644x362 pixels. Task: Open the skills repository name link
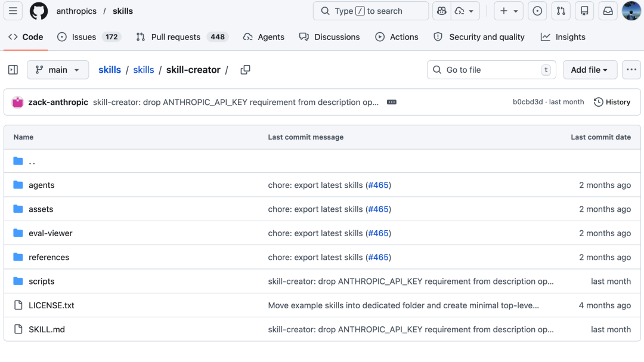pyautogui.click(x=123, y=11)
